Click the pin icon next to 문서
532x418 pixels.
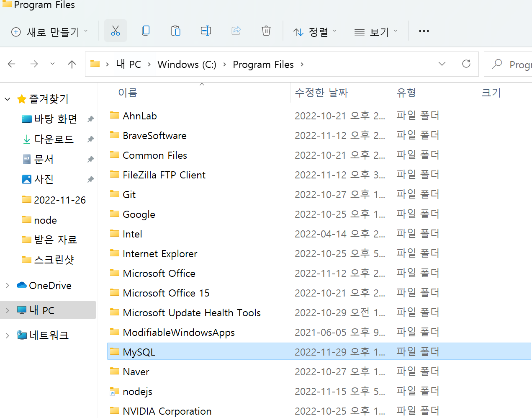point(90,159)
